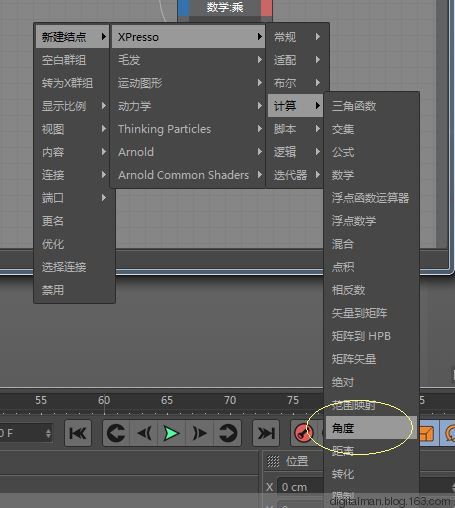This screenshot has width=455, height=508.
Task: Play the animation forward
Action: (171, 433)
